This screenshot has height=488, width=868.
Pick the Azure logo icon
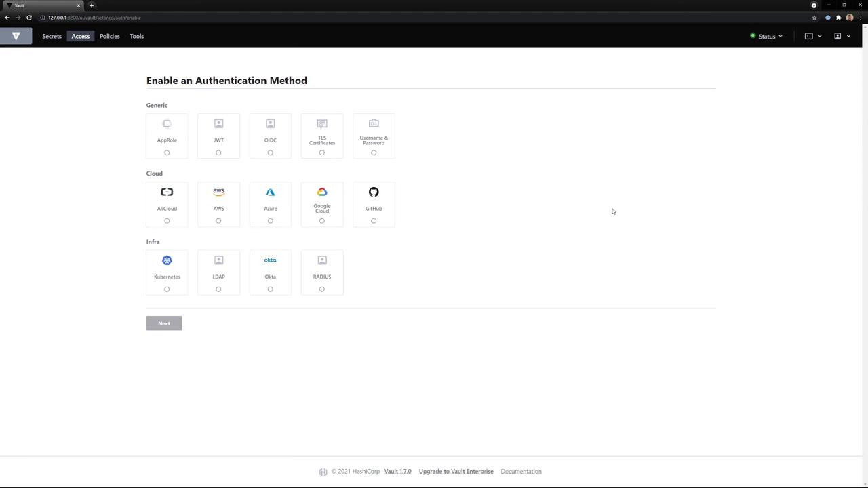270,192
